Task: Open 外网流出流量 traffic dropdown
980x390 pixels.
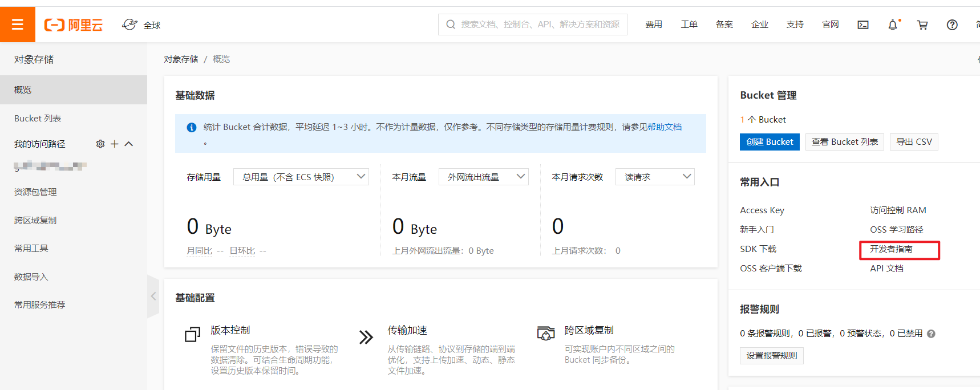Action: (x=484, y=177)
